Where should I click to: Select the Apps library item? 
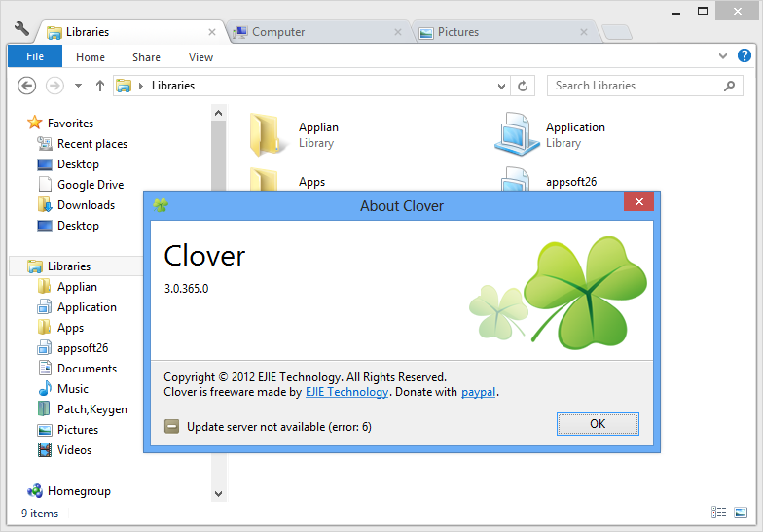click(x=311, y=182)
